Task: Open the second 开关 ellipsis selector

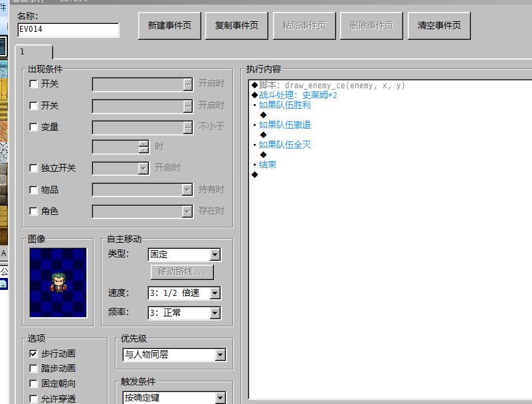Action: point(187,106)
